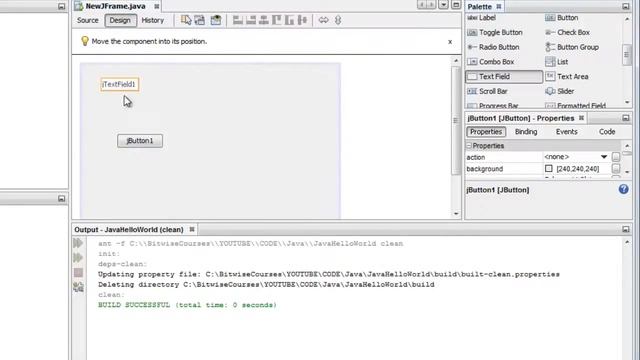Collapse the Properties category expander
Screen dimensions: 640x360
(469, 145)
